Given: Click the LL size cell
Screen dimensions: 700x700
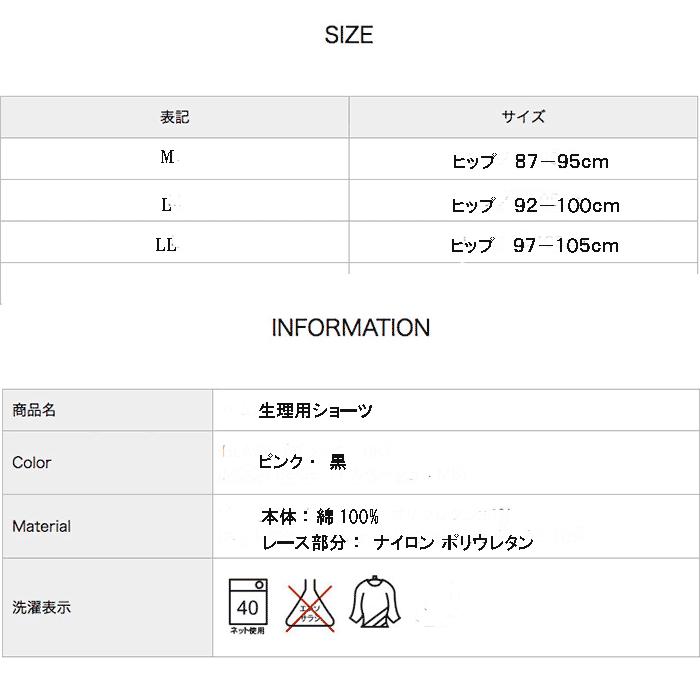Looking at the screenshot, I should (166, 245).
